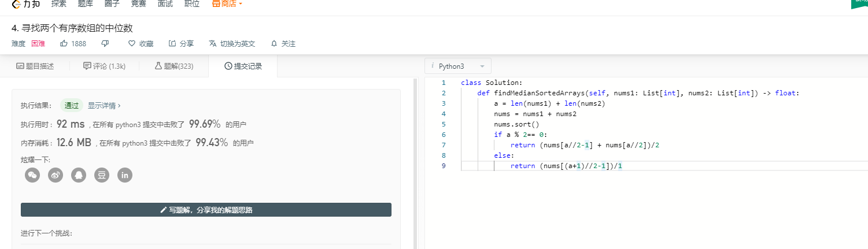Share result via WeChat icon
This screenshot has height=249, width=868.
coord(32,175)
